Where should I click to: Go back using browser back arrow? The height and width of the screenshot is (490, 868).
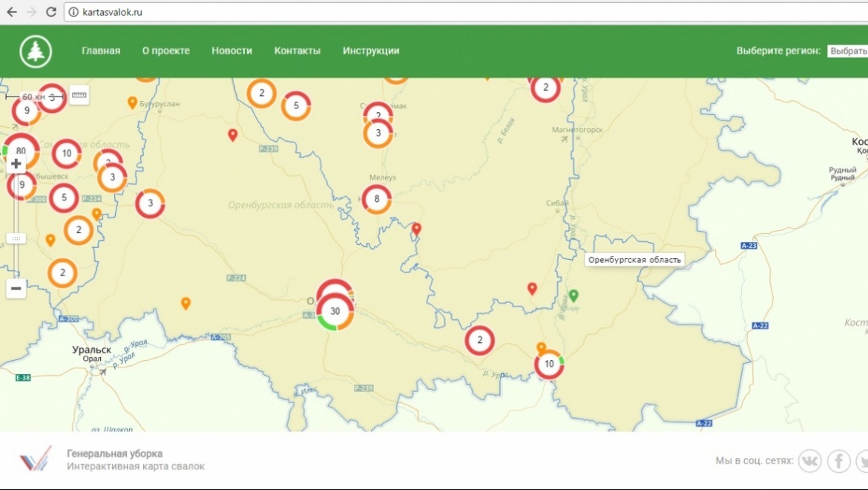click(12, 12)
